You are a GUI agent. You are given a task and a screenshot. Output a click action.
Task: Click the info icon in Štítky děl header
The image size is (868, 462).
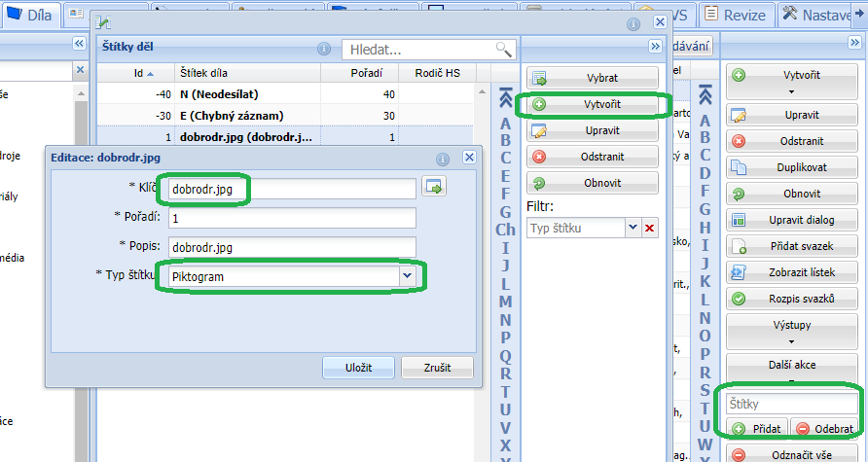[324, 49]
